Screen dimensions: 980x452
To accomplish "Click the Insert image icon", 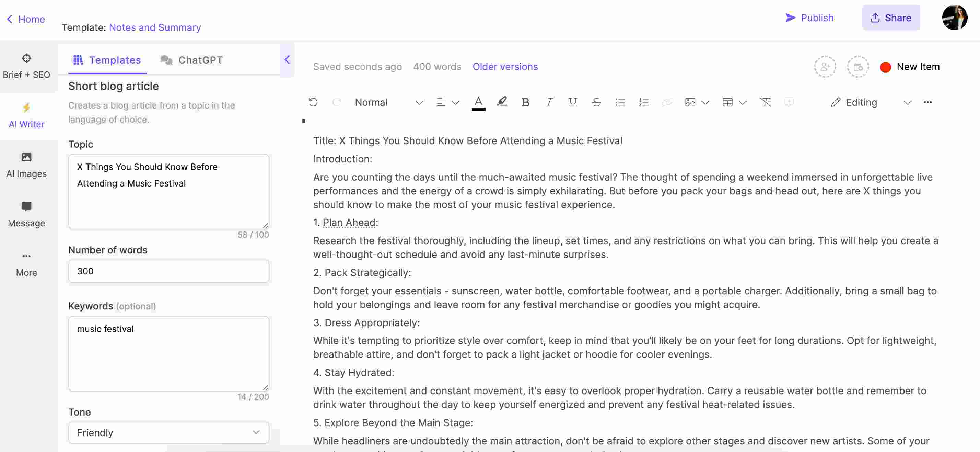I will [x=690, y=102].
